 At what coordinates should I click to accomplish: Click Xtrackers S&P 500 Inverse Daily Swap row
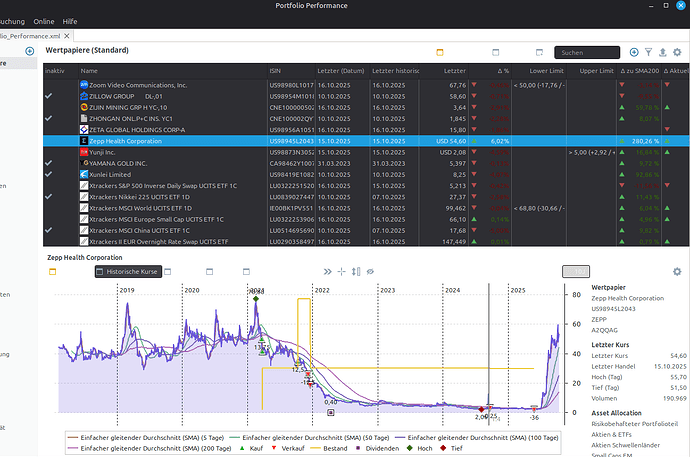366,186
